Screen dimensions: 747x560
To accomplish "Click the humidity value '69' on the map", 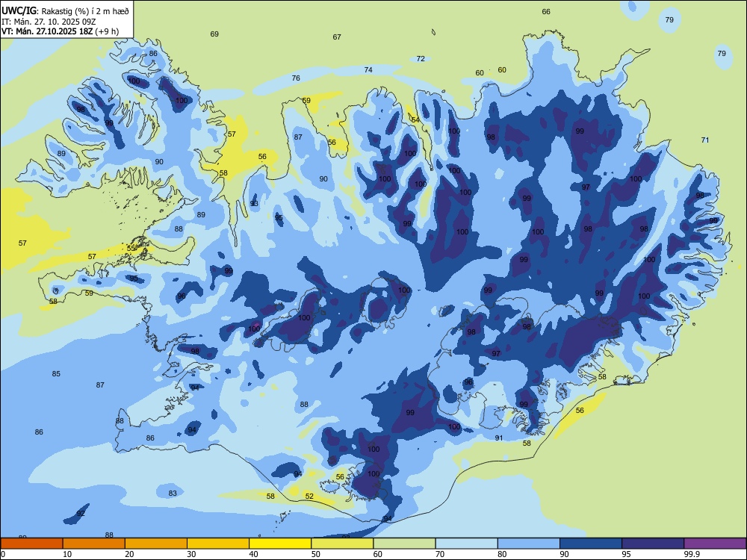I will pos(214,34).
